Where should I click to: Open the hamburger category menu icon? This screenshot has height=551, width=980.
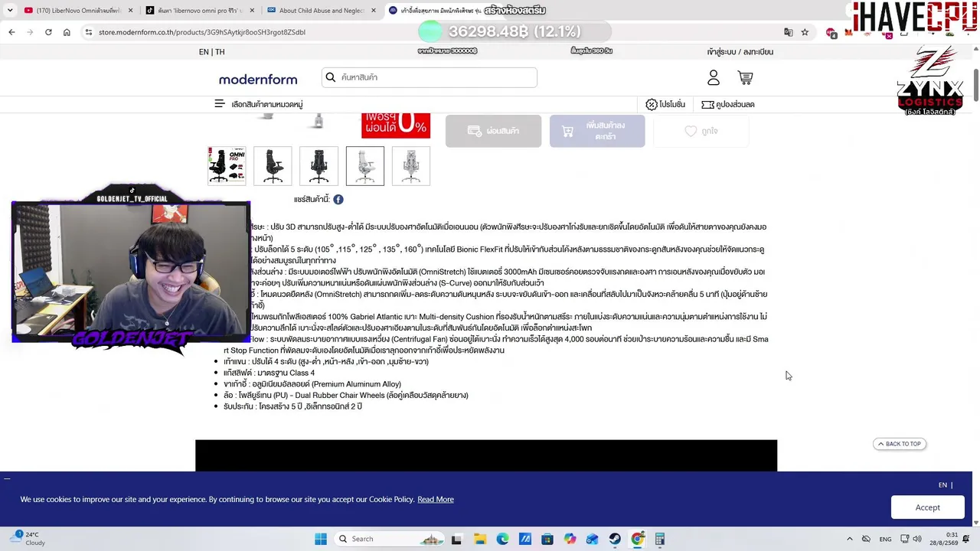[x=220, y=104]
